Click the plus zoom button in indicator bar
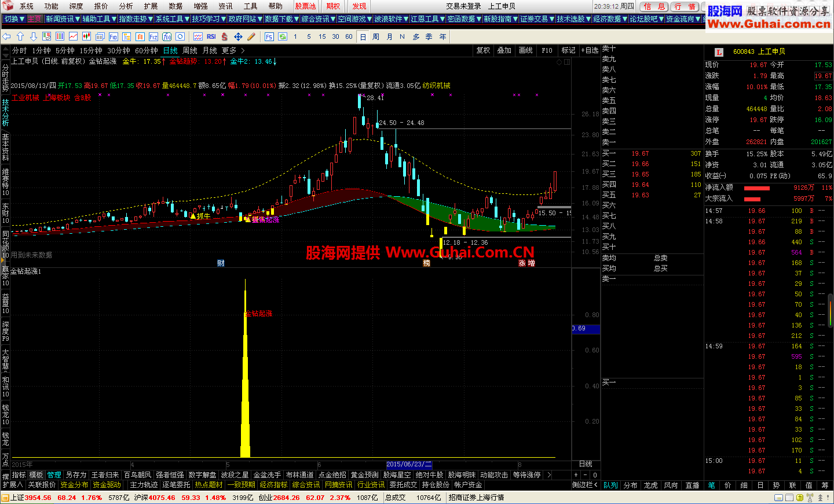Image resolution: width=834 pixels, height=504 pixels. pyautogui.click(x=576, y=475)
